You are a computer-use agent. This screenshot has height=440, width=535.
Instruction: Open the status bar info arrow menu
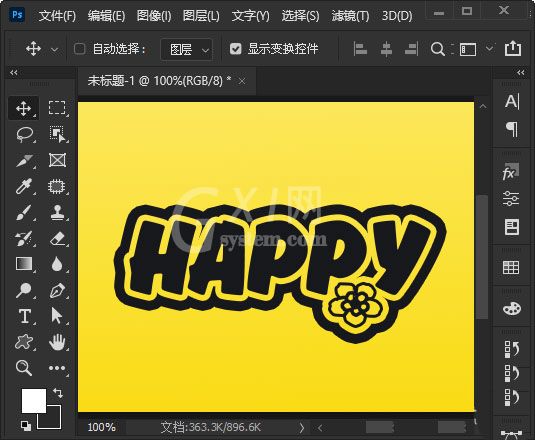click(301, 427)
